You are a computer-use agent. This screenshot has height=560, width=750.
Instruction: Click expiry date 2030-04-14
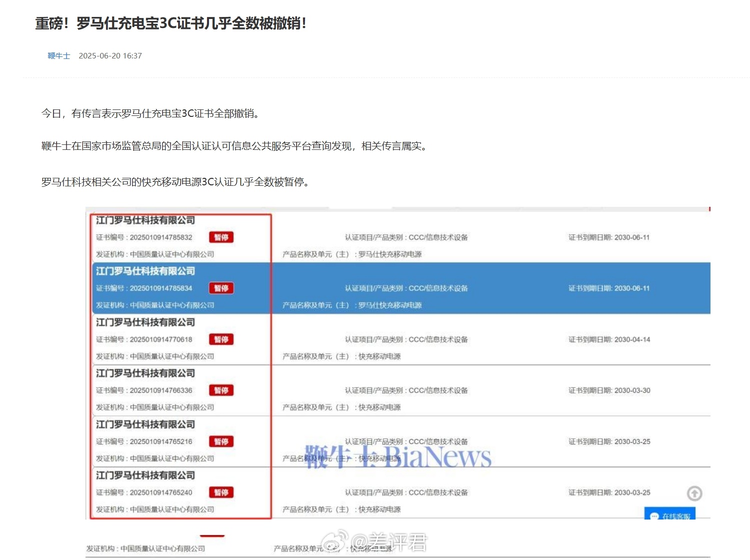(x=632, y=339)
